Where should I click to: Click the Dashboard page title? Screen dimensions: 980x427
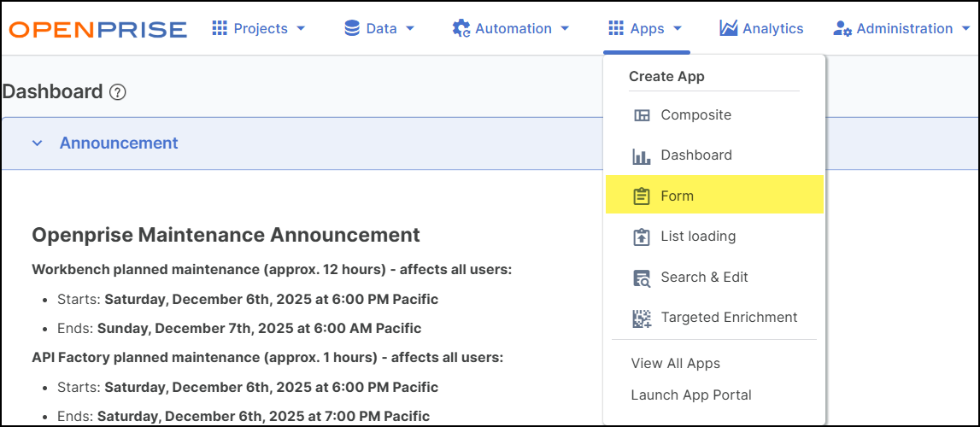point(52,91)
